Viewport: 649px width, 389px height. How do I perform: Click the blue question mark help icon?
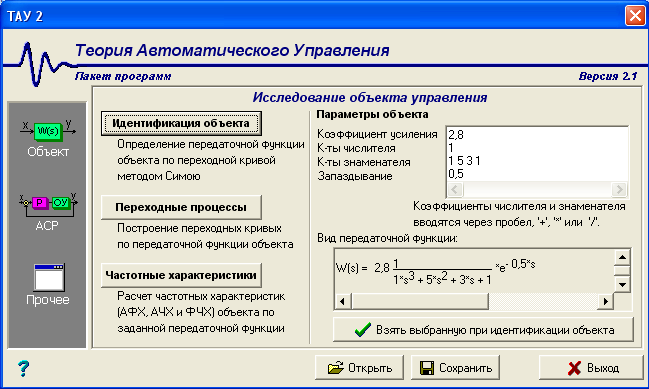pyautogui.click(x=23, y=368)
